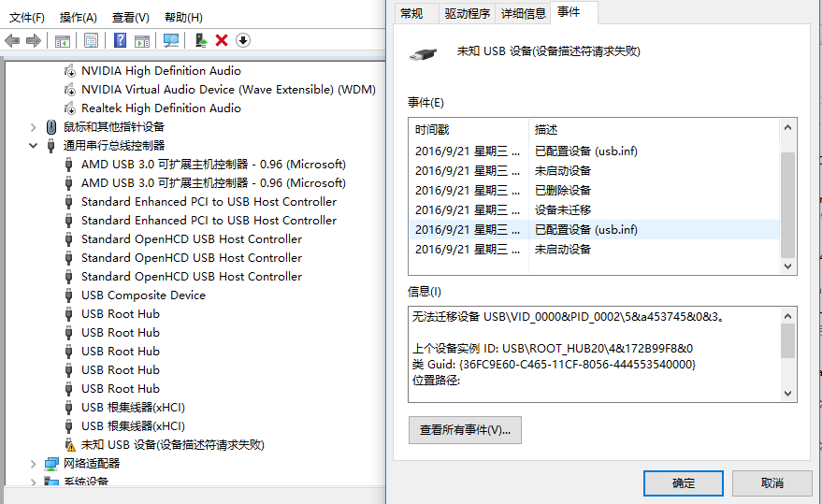822x504 pixels.
Task: Click the events list scroll-down arrow
Action: tap(787, 266)
